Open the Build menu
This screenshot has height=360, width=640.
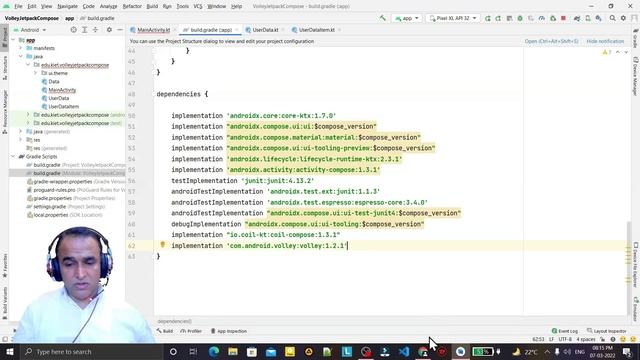[x=152, y=6]
